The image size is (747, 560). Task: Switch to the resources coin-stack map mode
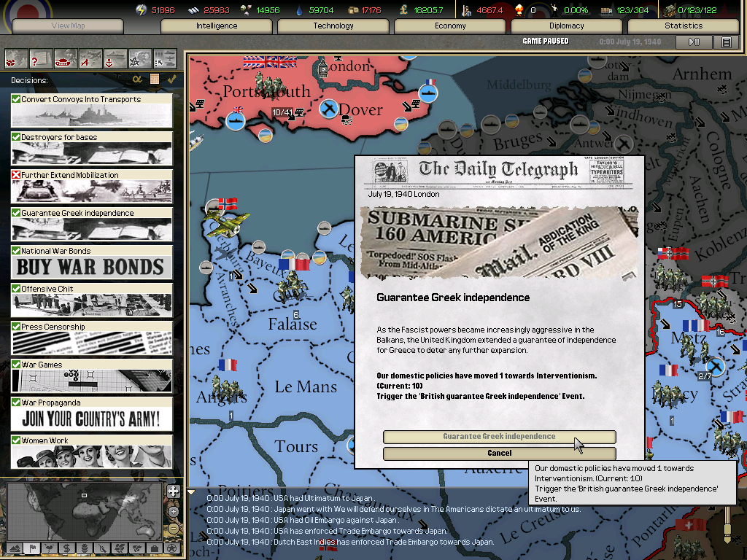pos(85,548)
